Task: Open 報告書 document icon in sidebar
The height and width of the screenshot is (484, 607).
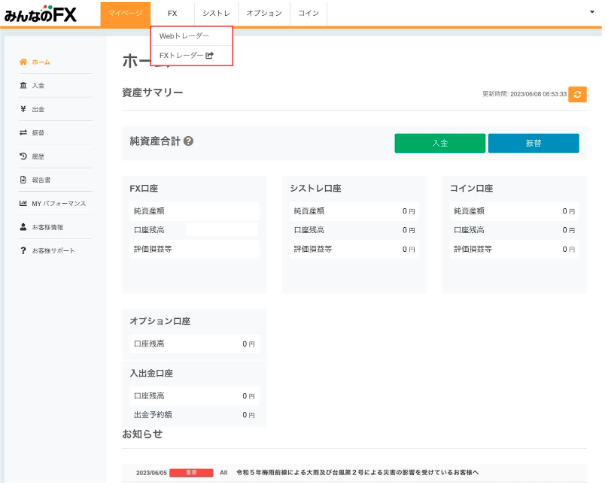Action: tap(23, 180)
